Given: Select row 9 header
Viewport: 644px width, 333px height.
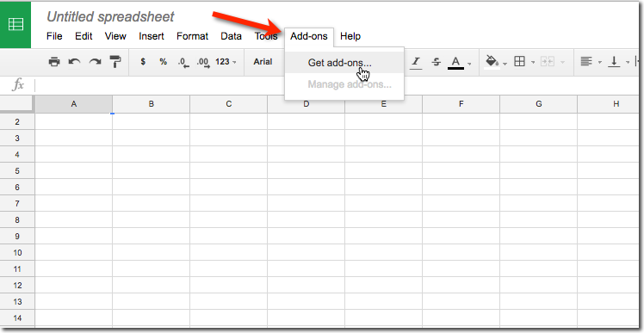Looking at the screenshot, I should click(17, 236).
